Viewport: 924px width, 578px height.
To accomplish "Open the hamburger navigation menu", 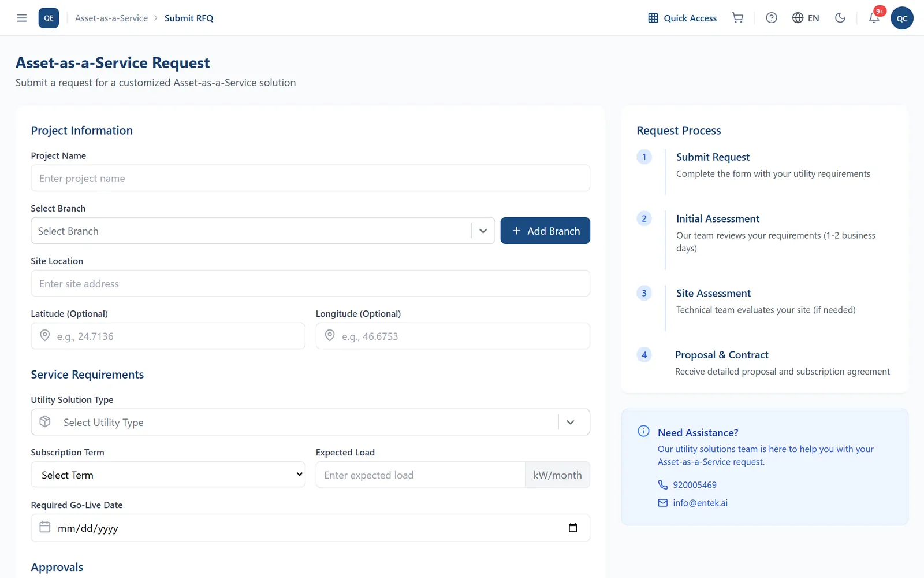I will coord(22,18).
